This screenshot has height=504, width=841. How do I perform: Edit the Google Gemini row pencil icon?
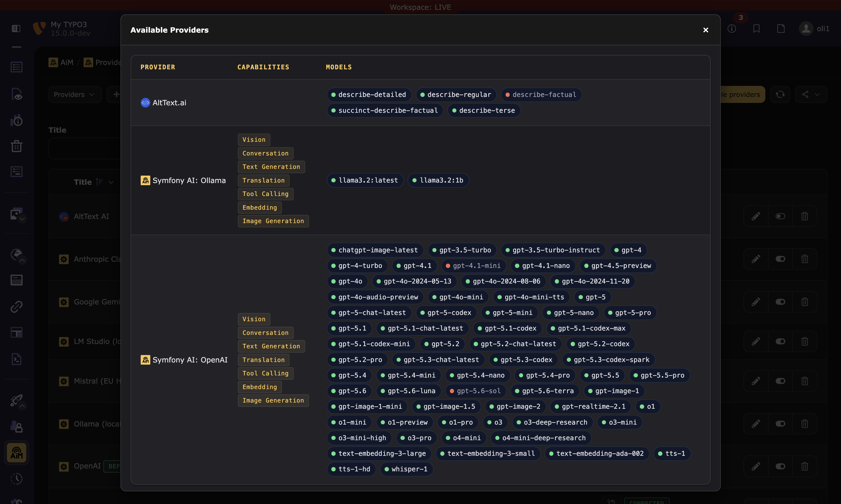point(756,302)
